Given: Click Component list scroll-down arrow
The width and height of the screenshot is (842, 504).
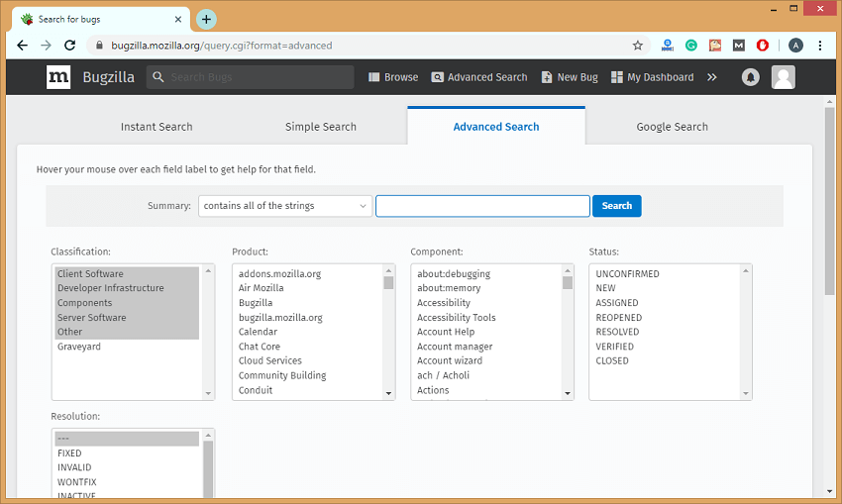Looking at the screenshot, I should tap(568, 393).
